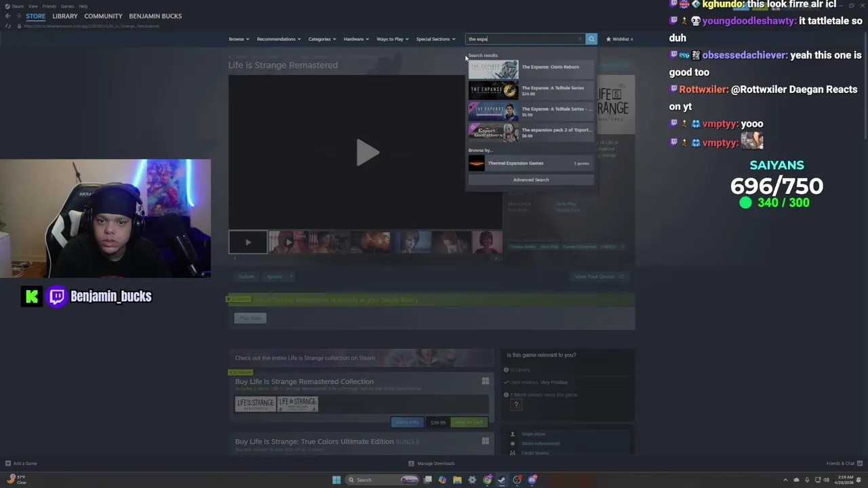Screen dimensions: 868x488
Task: Click the store page URL address
Action: point(92,26)
